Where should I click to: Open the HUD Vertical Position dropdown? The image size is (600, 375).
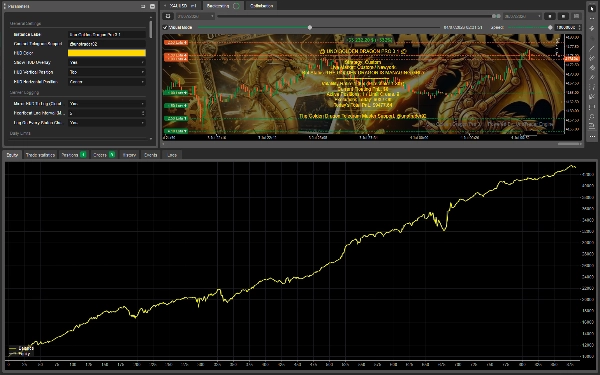(x=107, y=72)
